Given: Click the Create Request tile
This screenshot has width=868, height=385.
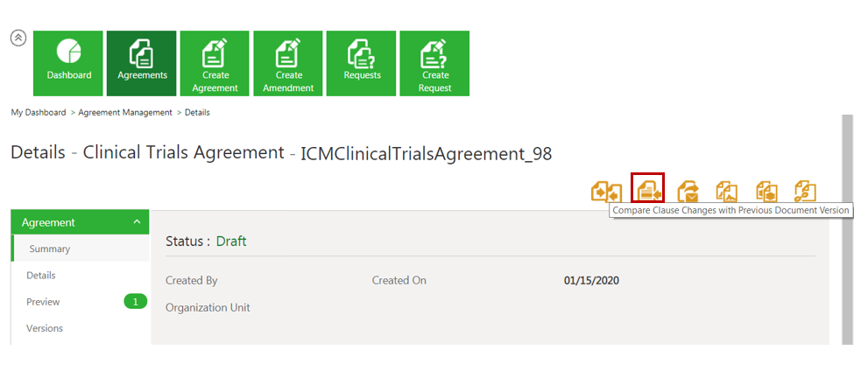Looking at the screenshot, I should (x=434, y=64).
